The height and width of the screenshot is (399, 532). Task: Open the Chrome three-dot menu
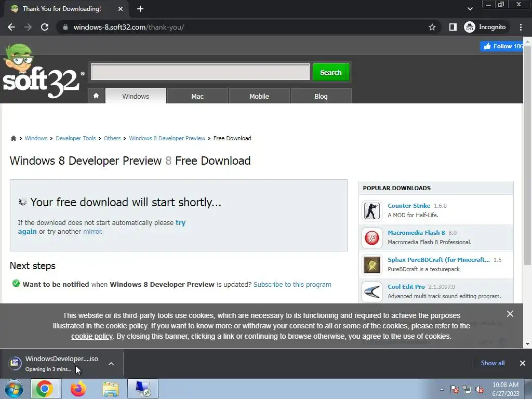click(x=521, y=27)
